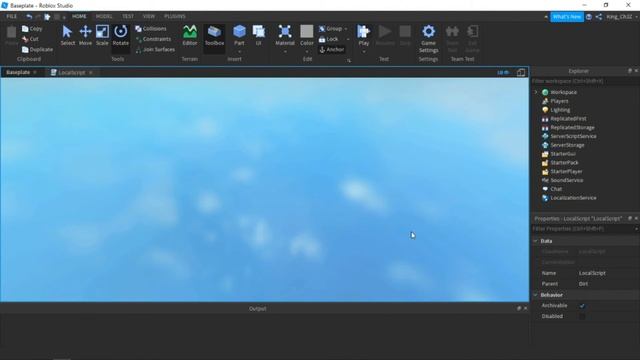Toggle Join Surfaces option
The height and width of the screenshot is (360, 640).
[x=155, y=49]
